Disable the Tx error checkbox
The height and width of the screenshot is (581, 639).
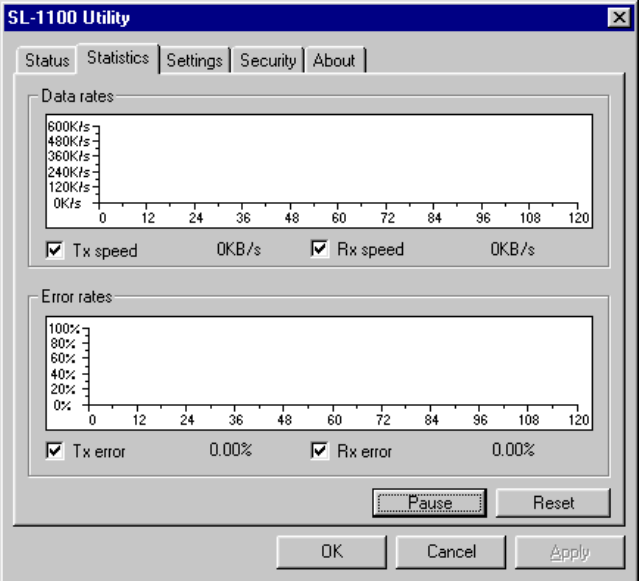(55, 451)
